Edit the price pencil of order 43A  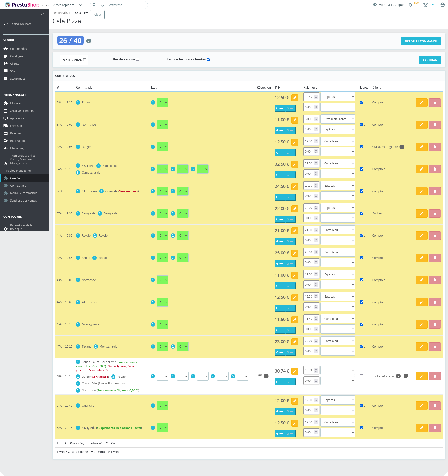pos(295,275)
